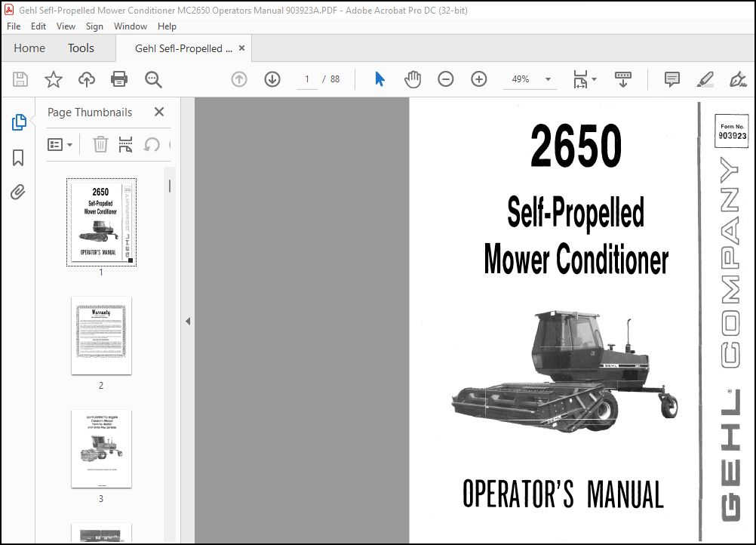Click the Page Thumbnails panel title
Image resolution: width=756 pixels, height=545 pixels.
90,112
